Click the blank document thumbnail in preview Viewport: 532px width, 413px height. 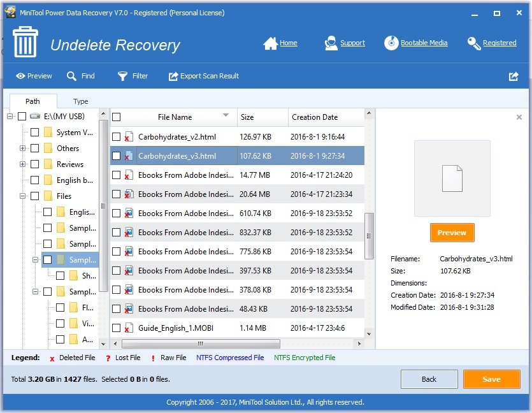(452, 178)
